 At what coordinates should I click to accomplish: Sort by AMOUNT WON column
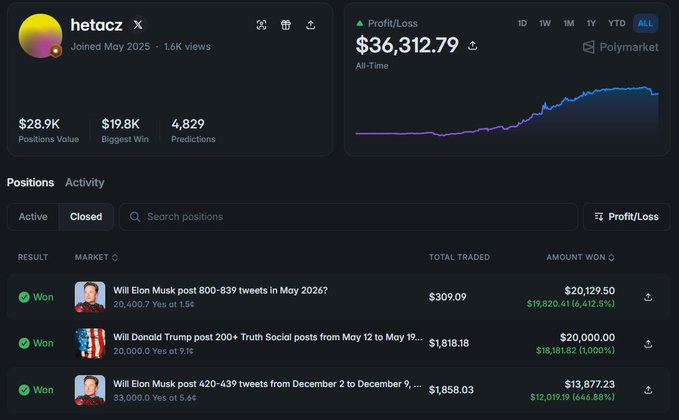tap(580, 257)
